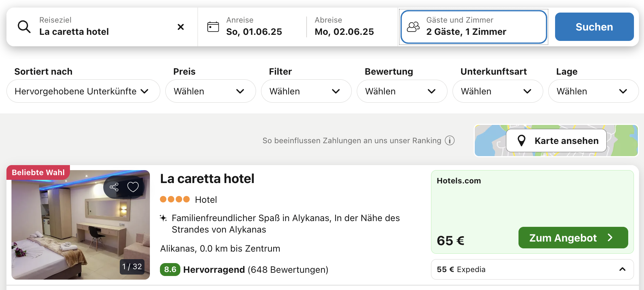644x290 pixels.
Task: Save La caretta hotel to favorites with the heart
Action: [133, 187]
